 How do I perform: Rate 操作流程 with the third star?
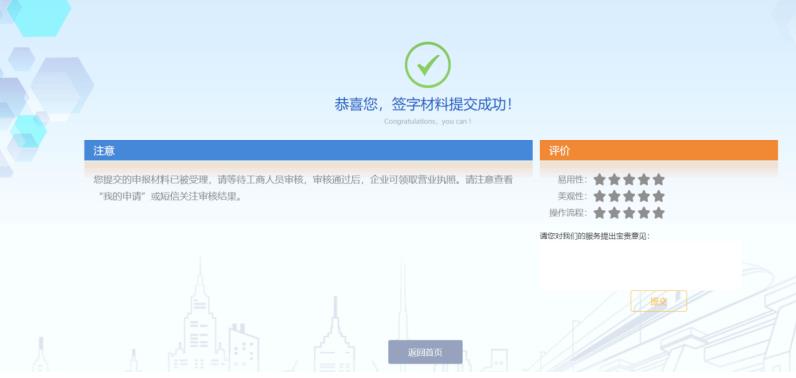[629, 213]
